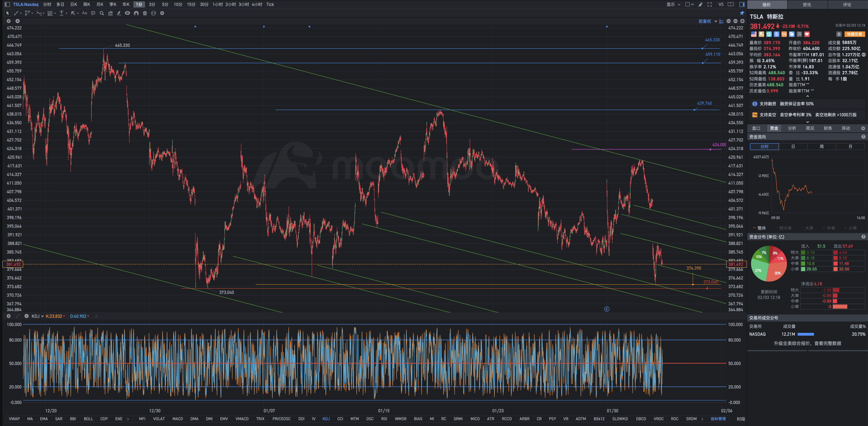
Task: Click the VS compare button
Action: pyautogui.click(x=721, y=4)
